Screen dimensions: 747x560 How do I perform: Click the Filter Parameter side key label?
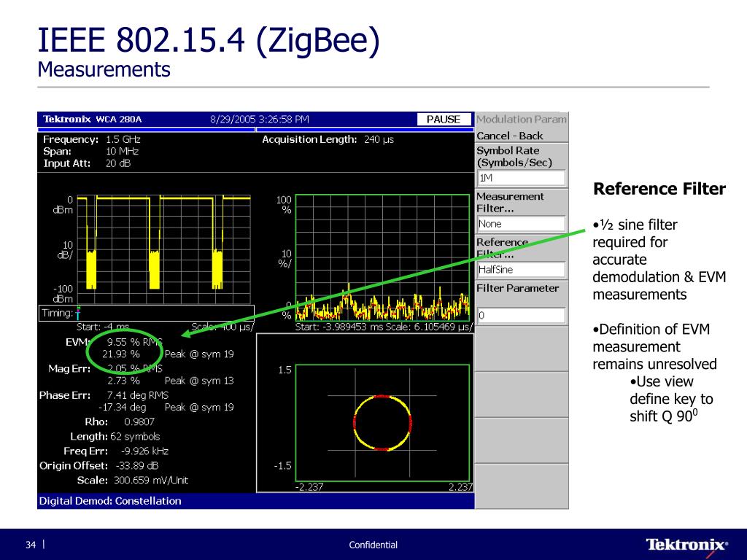(x=517, y=288)
